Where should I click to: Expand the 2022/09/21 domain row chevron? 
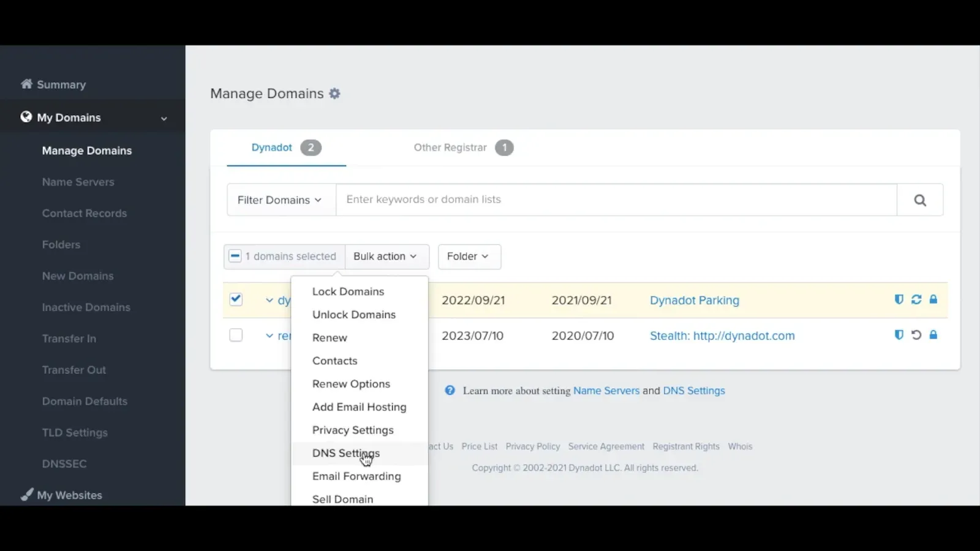269,300
